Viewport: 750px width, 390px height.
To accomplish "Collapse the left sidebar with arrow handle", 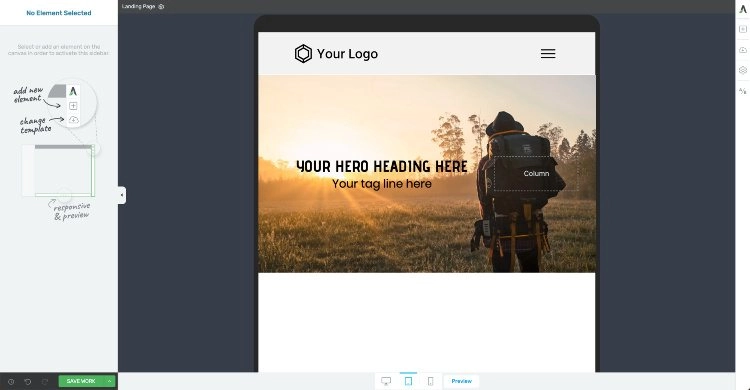I will (x=122, y=195).
